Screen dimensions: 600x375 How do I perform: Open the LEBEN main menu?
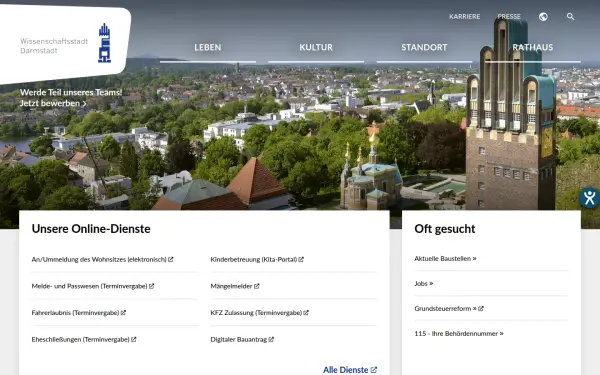tap(208, 47)
